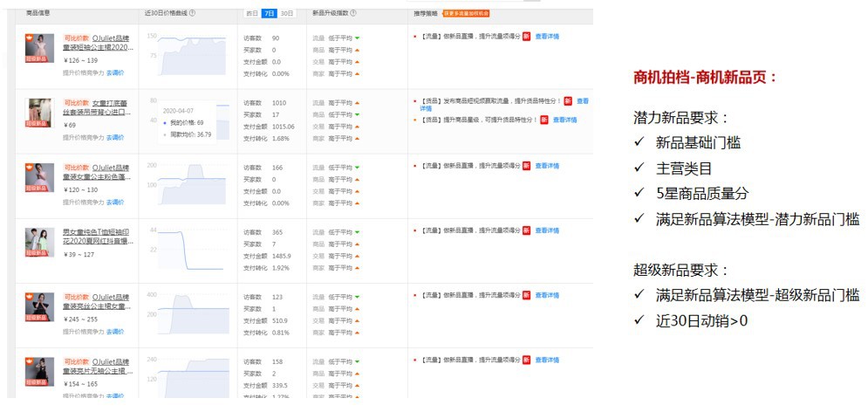The image size is (868, 412).
Task: Open thumbnail of 女童打底蕾丝套装 product
Action: point(40,113)
